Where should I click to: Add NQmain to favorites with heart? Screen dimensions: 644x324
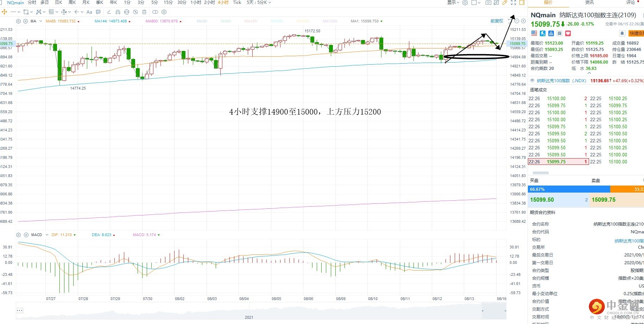[x=568, y=33]
